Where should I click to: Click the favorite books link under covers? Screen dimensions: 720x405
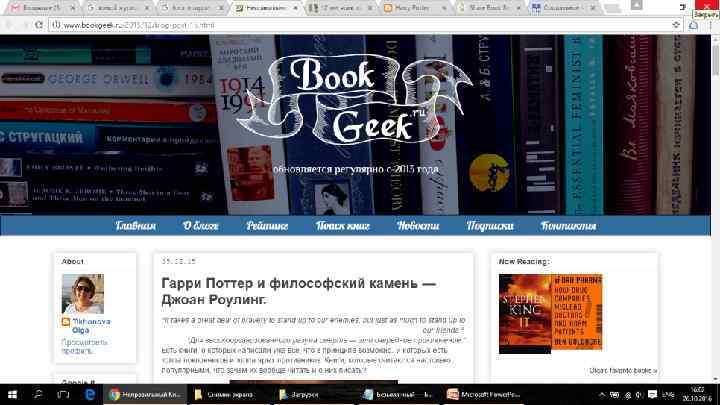tap(623, 370)
